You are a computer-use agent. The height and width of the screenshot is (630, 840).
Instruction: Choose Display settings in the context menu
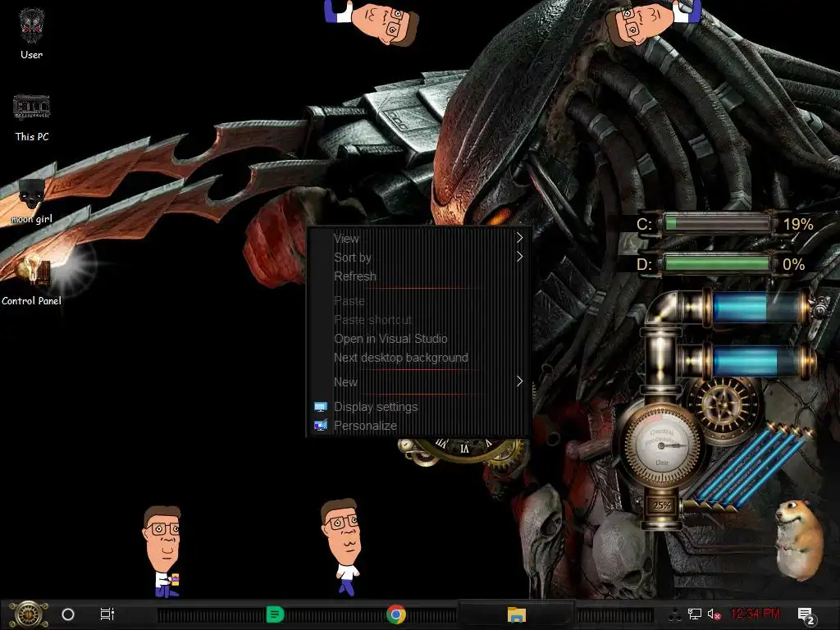coord(419,407)
